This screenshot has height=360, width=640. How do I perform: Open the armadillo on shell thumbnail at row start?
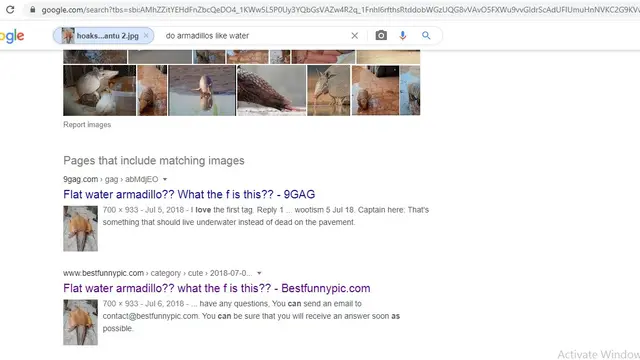[99, 90]
